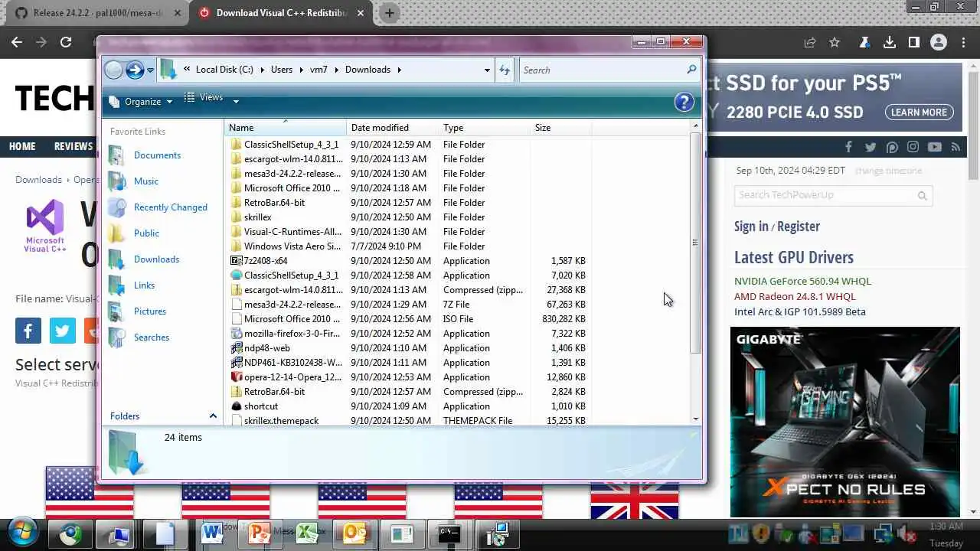Click the refresh button beside the address bar
The image size is (980, 551).
tap(505, 70)
